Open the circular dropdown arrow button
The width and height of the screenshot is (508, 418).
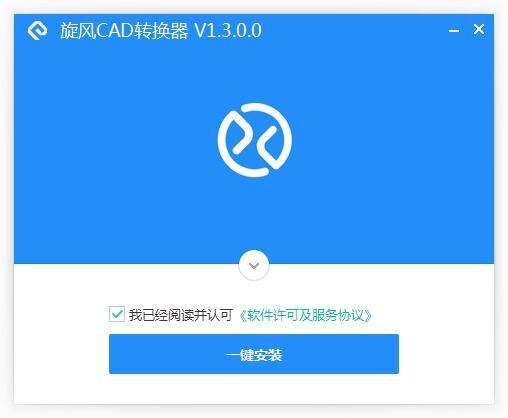[x=254, y=265]
